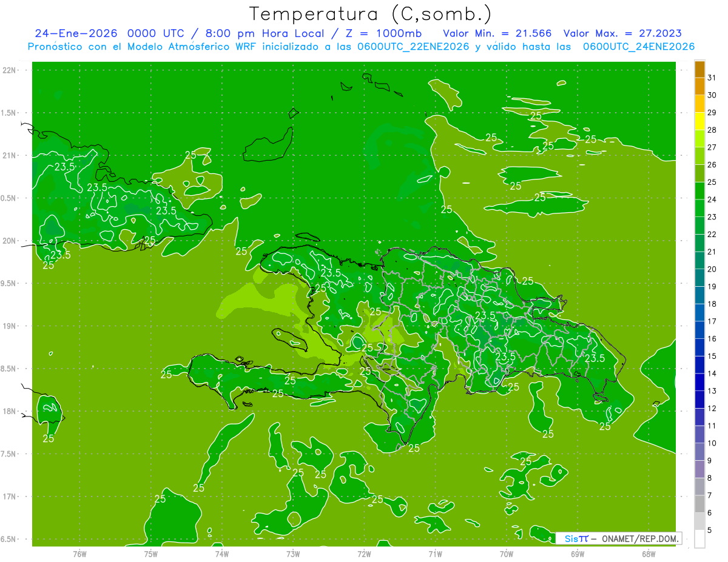The image size is (728, 562).
Task: Click the purple color bar segment between 8 and 9
Action: pos(699,469)
